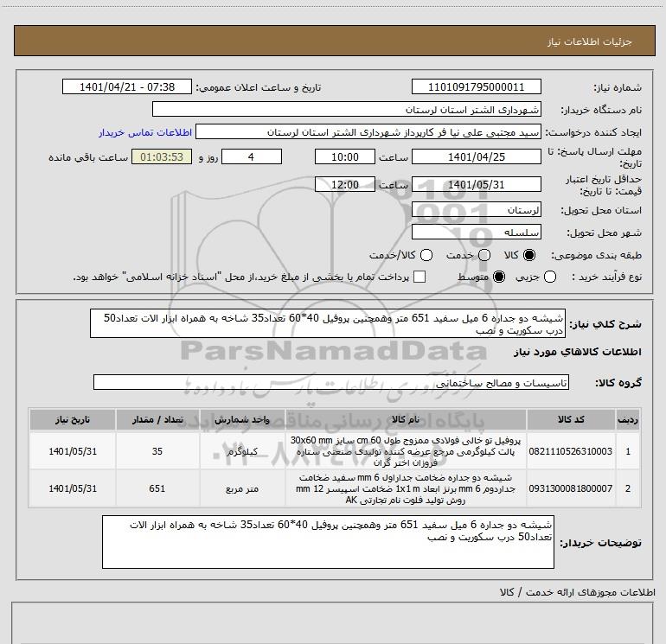Click the تعداد / مقدار column header
Screen dimensions: 666x644
click(157, 420)
